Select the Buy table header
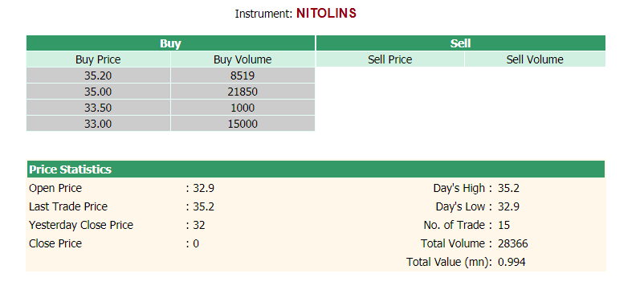644x298 pixels. pyautogui.click(x=170, y=43)
